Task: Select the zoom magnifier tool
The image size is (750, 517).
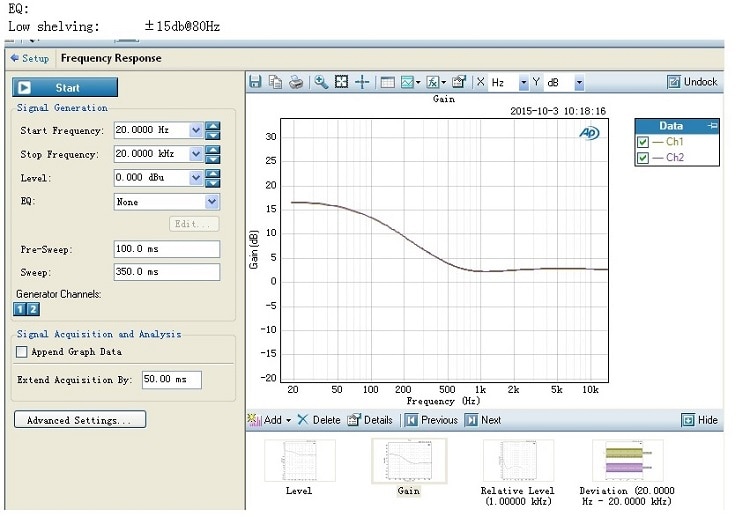Action: 321,82
